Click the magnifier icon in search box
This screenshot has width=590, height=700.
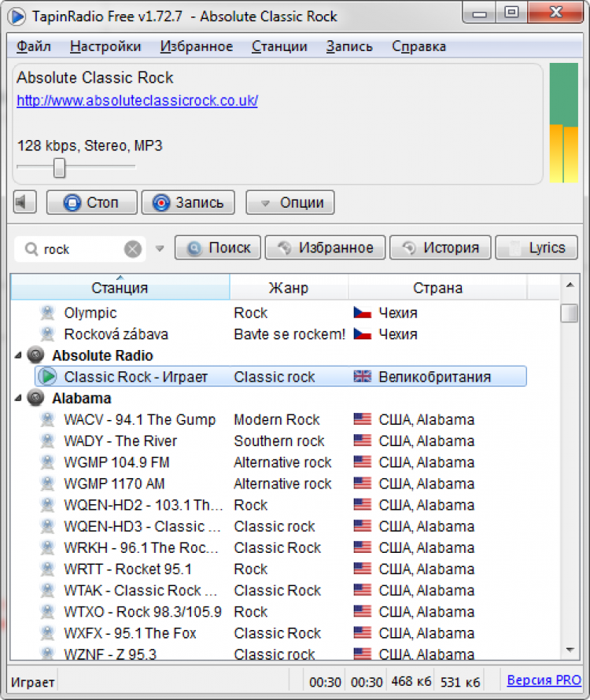[x=31, y=249]
